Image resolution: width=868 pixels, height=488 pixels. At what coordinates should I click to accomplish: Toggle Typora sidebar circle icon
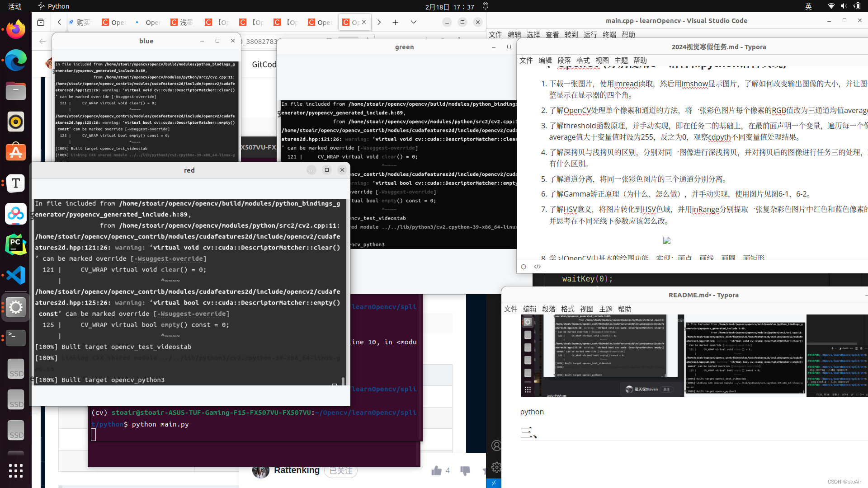tap(524, 267)
